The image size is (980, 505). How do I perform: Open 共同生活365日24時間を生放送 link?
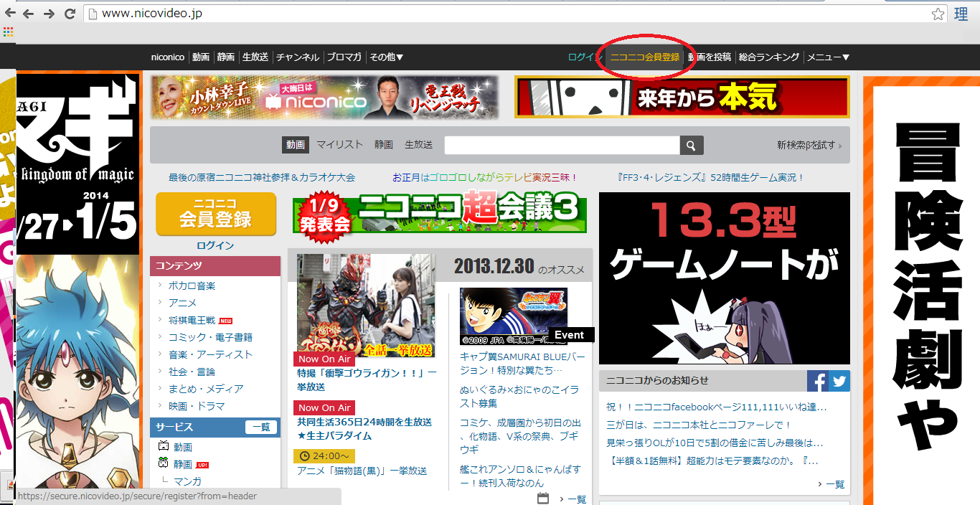point(364,429)
